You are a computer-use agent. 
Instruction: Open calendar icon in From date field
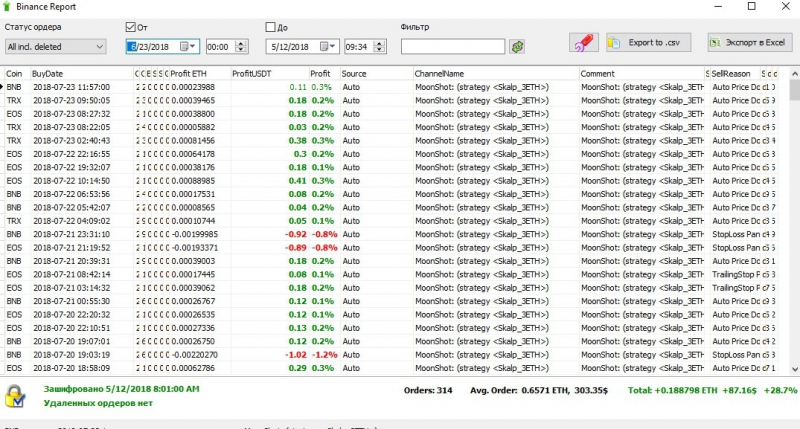coord(184,46)
